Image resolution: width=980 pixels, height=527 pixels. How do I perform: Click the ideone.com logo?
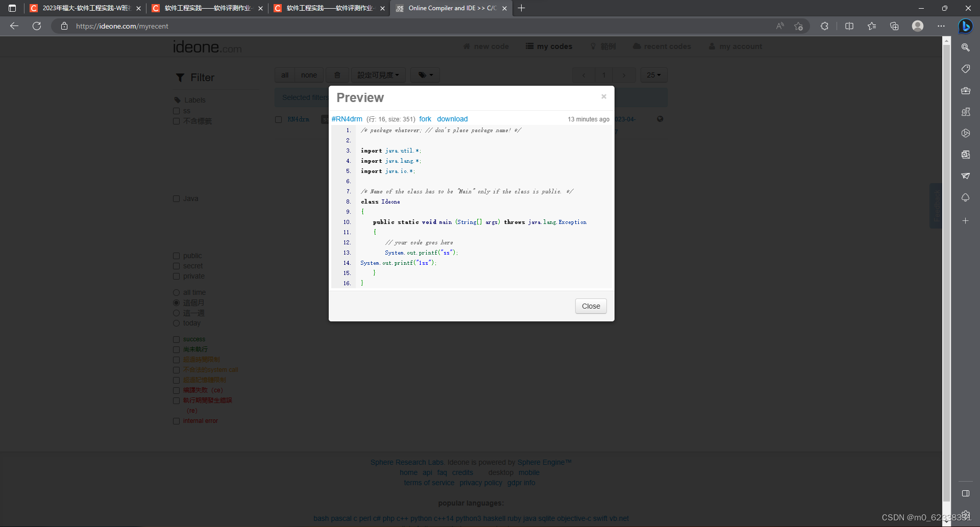click(x=207, y=47)
